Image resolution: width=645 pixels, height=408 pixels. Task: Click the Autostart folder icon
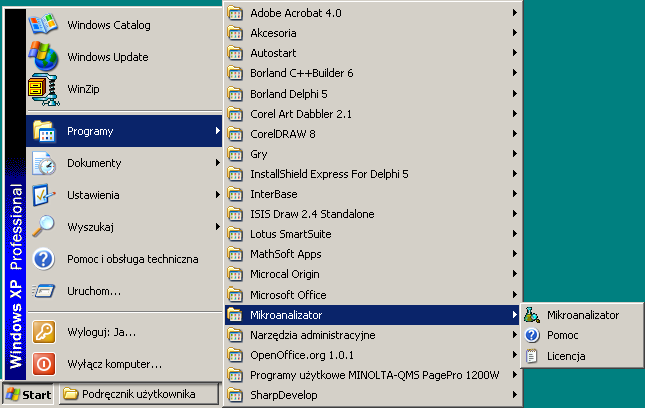235,53
